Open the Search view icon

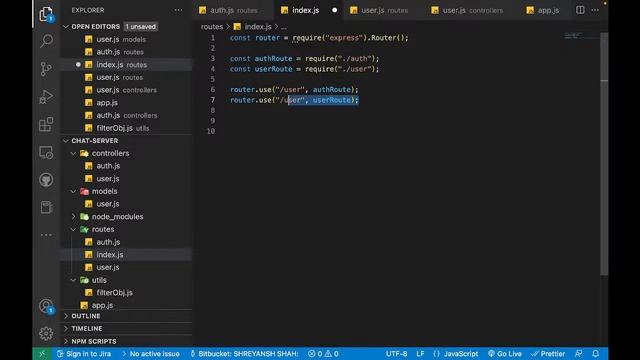point(46,41)
